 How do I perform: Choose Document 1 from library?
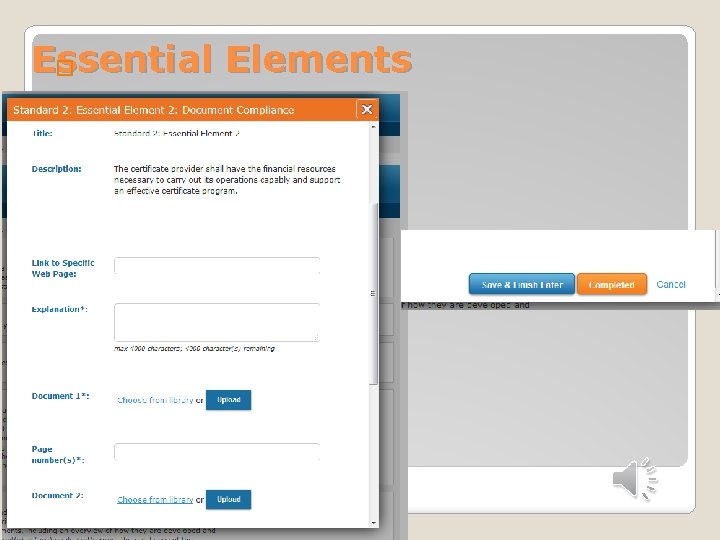point(155,400)
